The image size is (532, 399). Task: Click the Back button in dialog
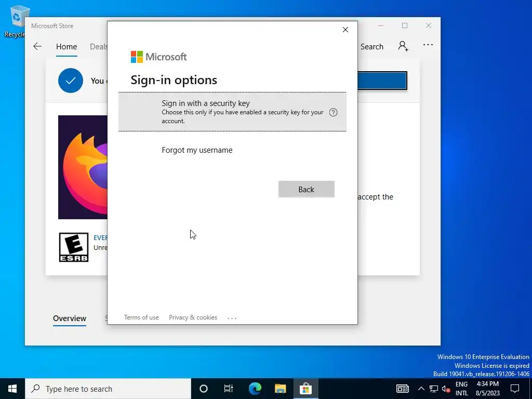pos(307,189)
